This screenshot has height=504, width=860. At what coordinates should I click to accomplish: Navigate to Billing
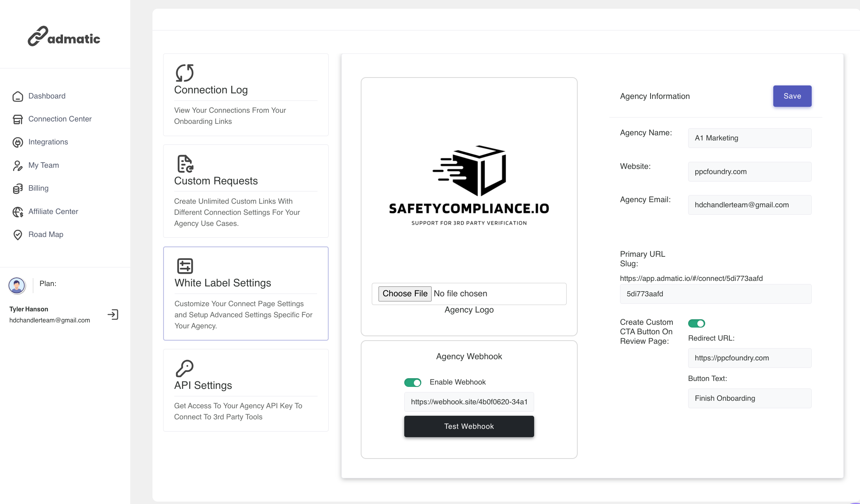[38, 188]
